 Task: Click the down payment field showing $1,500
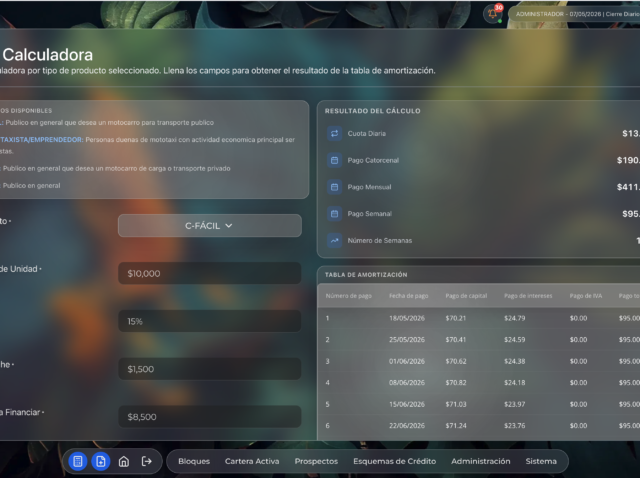(210, 369)
